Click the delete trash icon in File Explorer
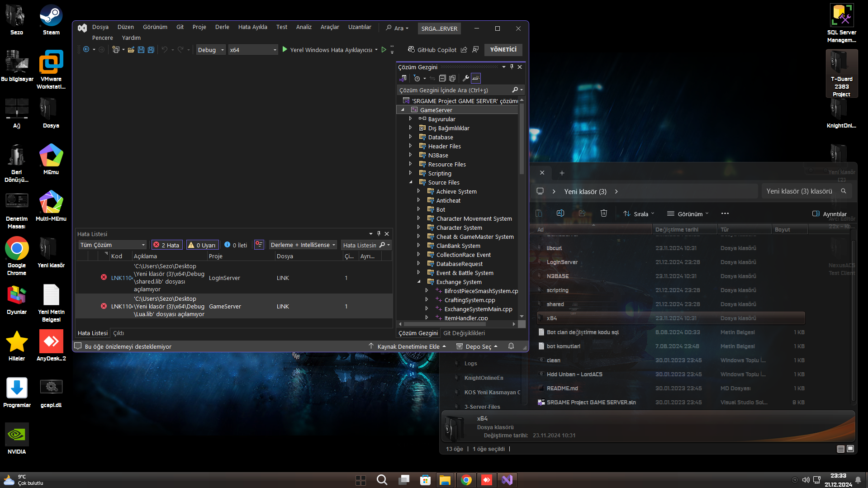This screenshot has width=868, height=488. [x=604, y=213]
